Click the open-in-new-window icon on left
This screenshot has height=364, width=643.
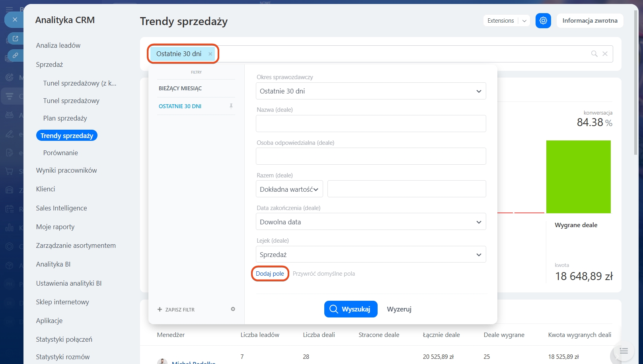[16, 39]
